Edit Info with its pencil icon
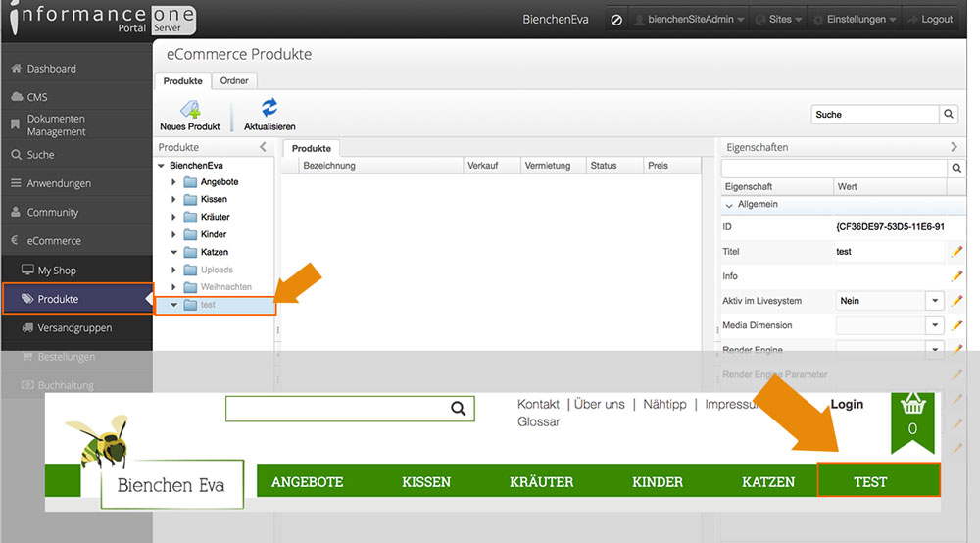Viewport: 980px width, 543px height. (x=956, y=275)
